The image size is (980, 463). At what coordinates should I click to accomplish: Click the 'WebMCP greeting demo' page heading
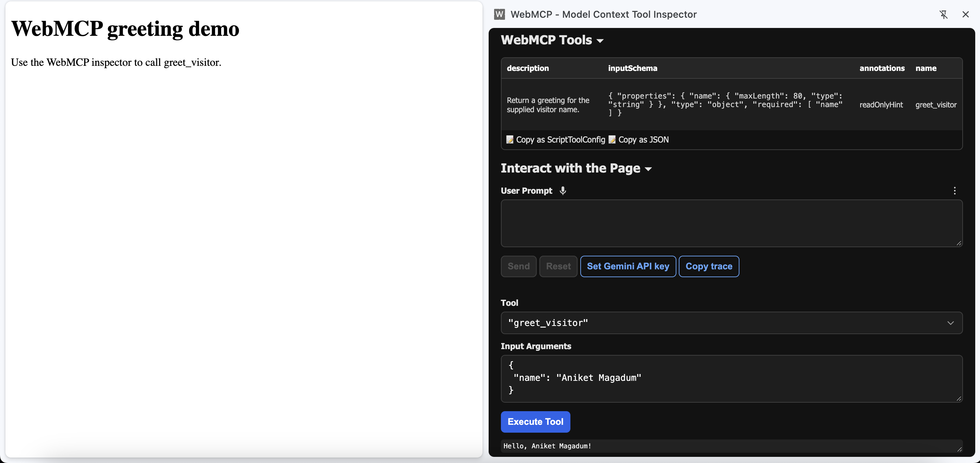125,29
